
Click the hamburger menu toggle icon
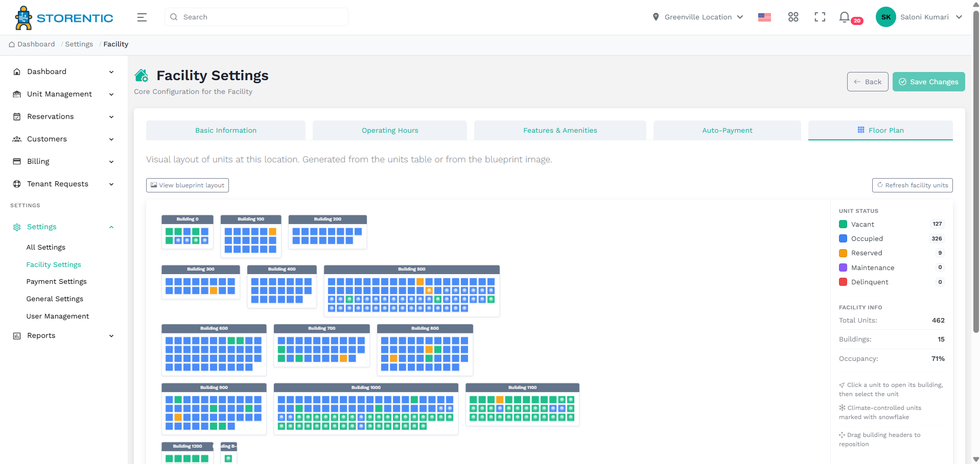(142, 17)
